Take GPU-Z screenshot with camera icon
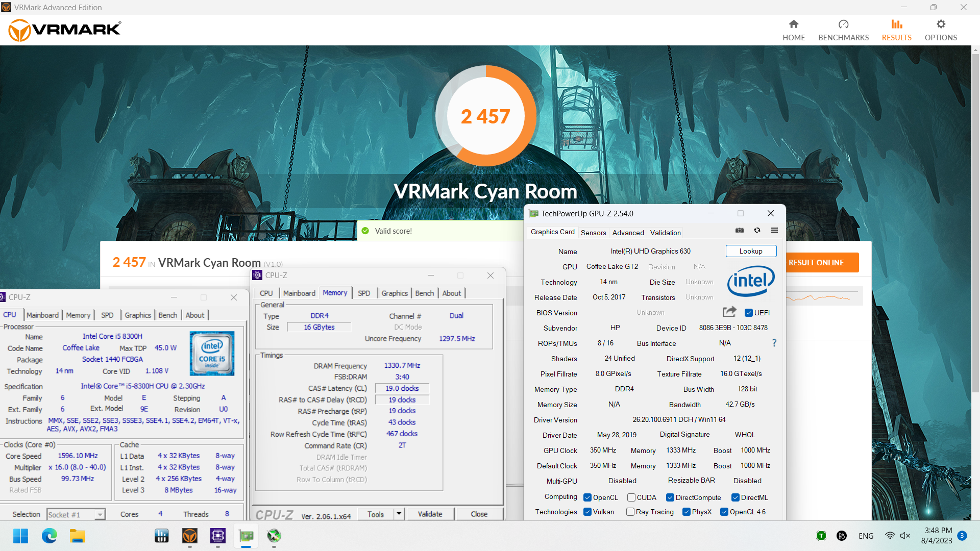 [x=740, y=231]
